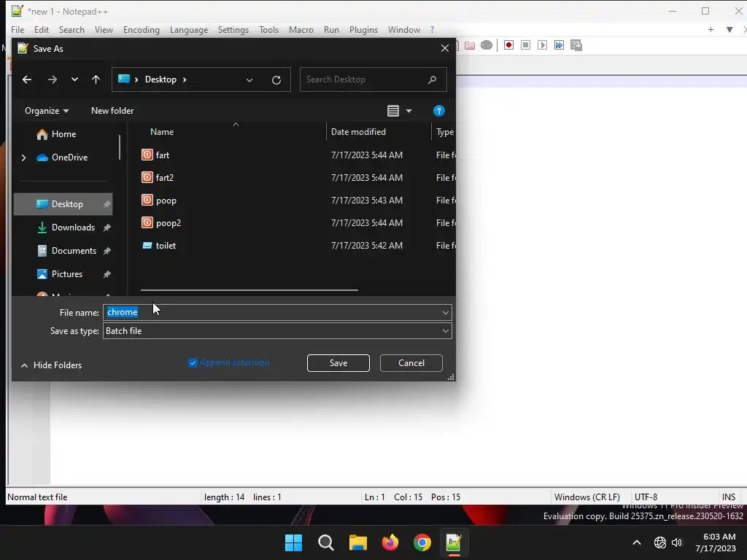Open the Plugins menu

pos(363,29)
